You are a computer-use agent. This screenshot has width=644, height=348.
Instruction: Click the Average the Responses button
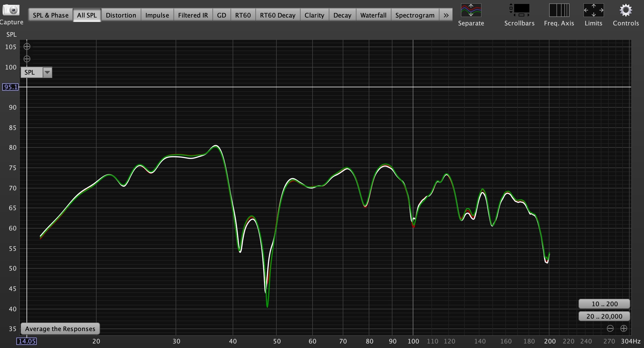(x=60, y=329)
